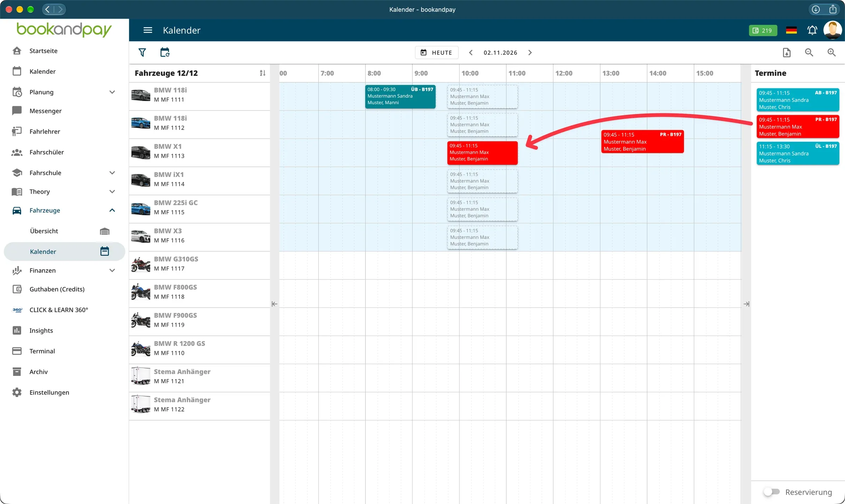Viewport: 845px width, 504px height.
Task: Collapse the vehicle panel with left arrow handle
Action: click(274, 304)
